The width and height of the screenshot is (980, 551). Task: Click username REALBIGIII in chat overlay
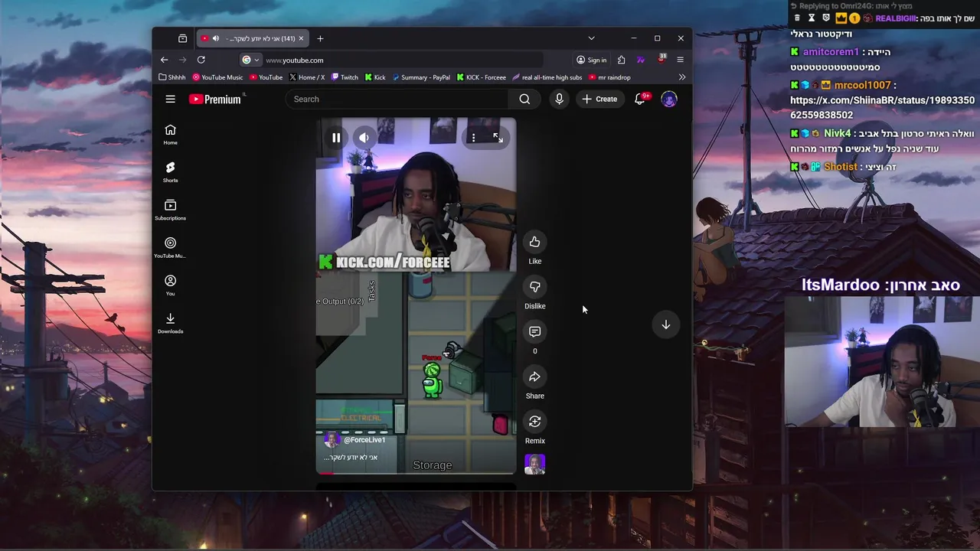click(x=896, y=18)
